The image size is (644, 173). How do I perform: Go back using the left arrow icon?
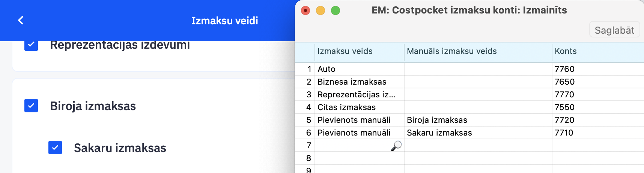21,20
